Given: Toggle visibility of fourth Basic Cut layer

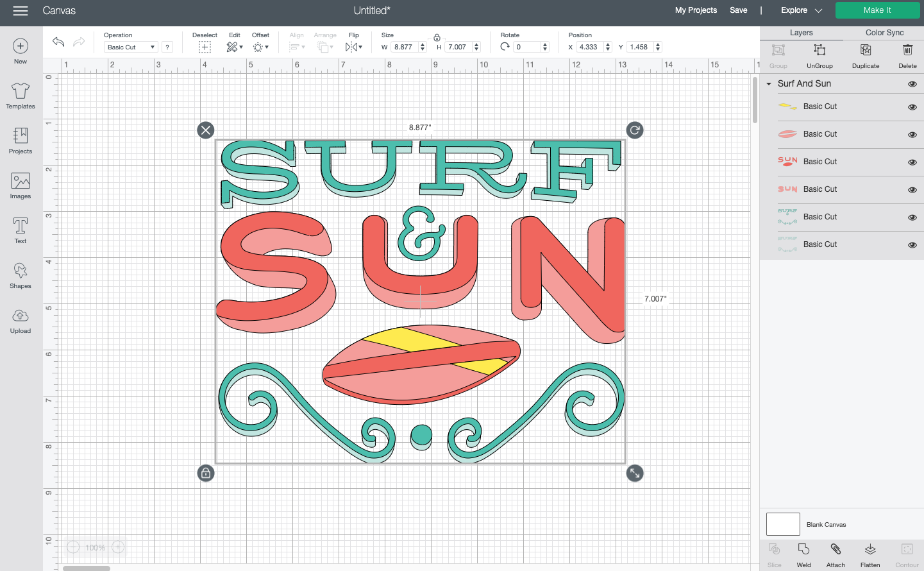Looking at the screenshot, I should pos(912,190).
